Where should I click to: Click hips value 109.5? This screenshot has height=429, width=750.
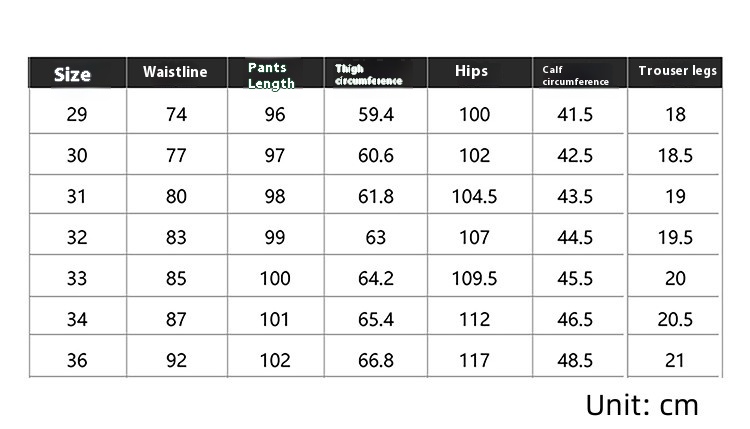point(474,278)
